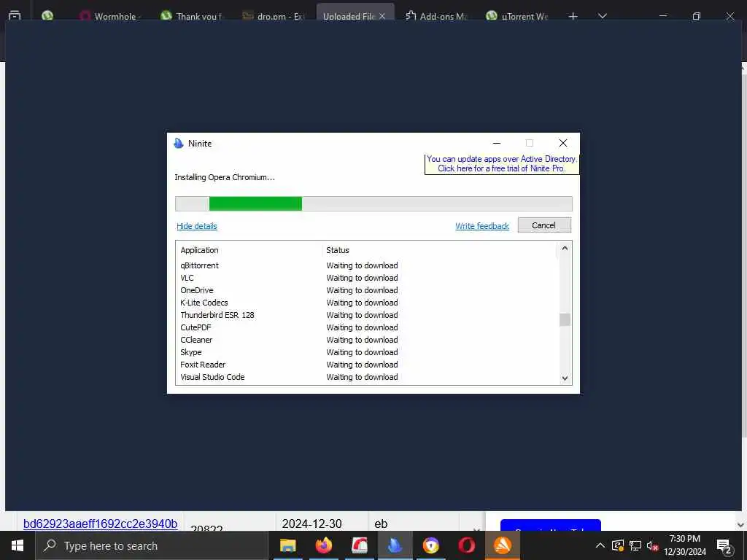Click the muted volume tray icon
Screen dimensions: 747x560
[652, 545]
